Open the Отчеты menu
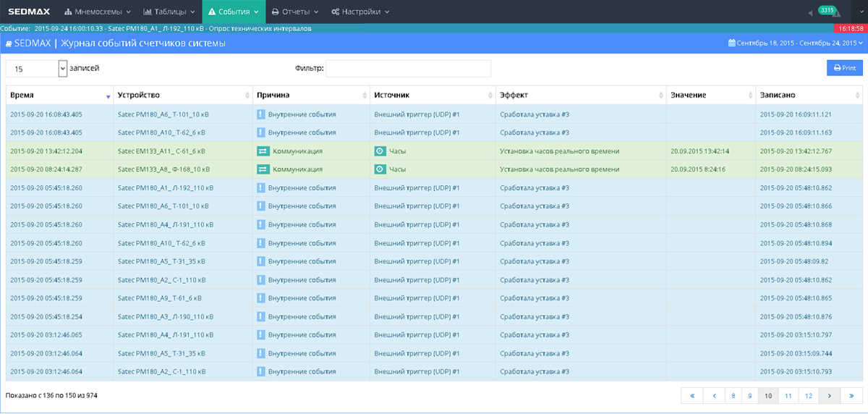This screenshot has width=868, height=414. point(295,12)
